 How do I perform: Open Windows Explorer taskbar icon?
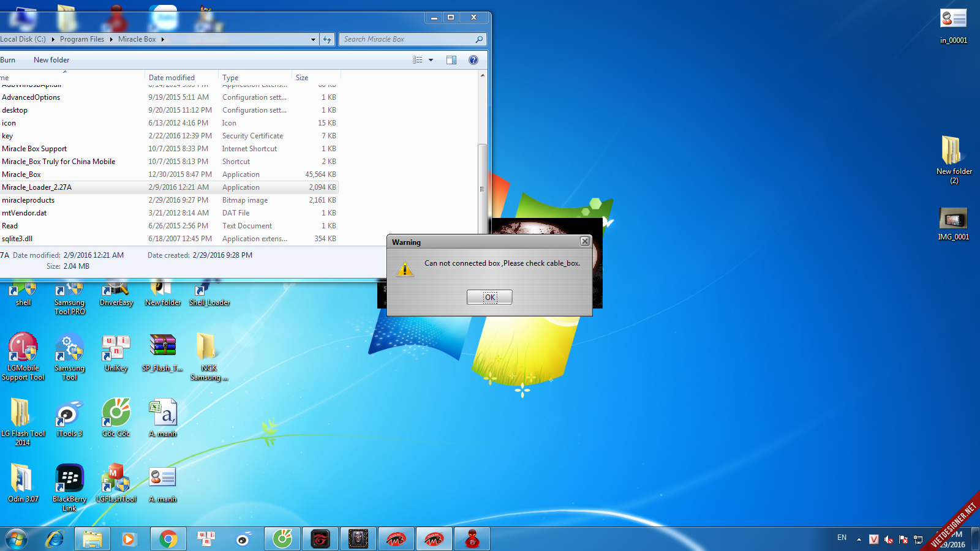tap(92, 539)
